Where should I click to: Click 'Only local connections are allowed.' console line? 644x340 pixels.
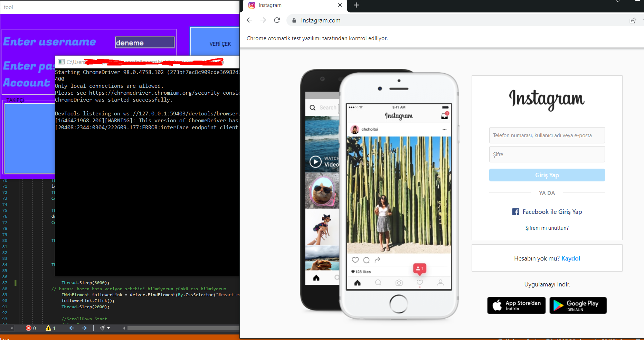[x=109, y=86]
